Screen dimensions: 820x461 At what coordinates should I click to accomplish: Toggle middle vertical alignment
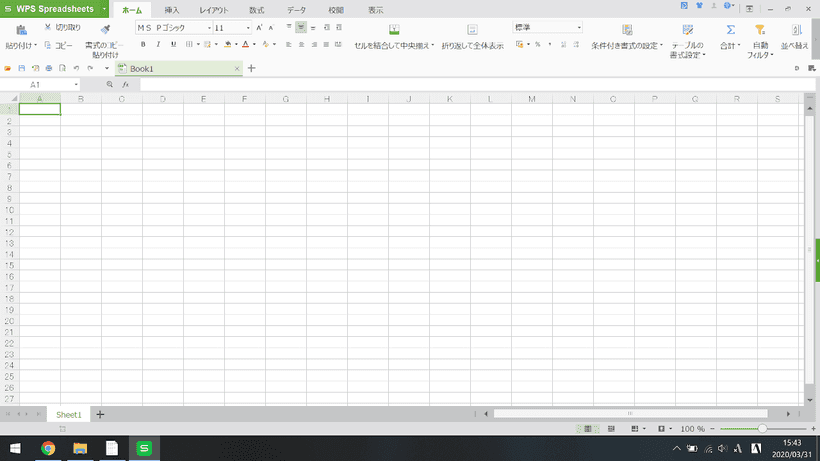[301, 27]
